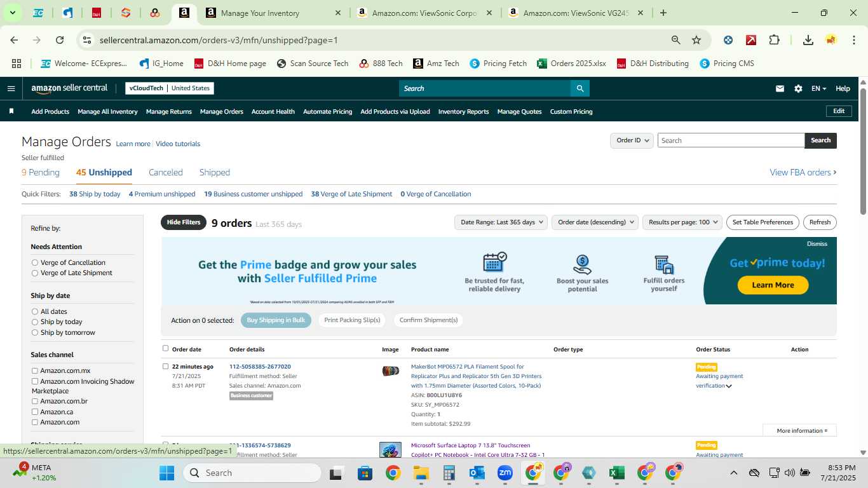This screenshot has height=488, width=868.
Task: Open Manage Returns menu item
Action: coord(169,111)
